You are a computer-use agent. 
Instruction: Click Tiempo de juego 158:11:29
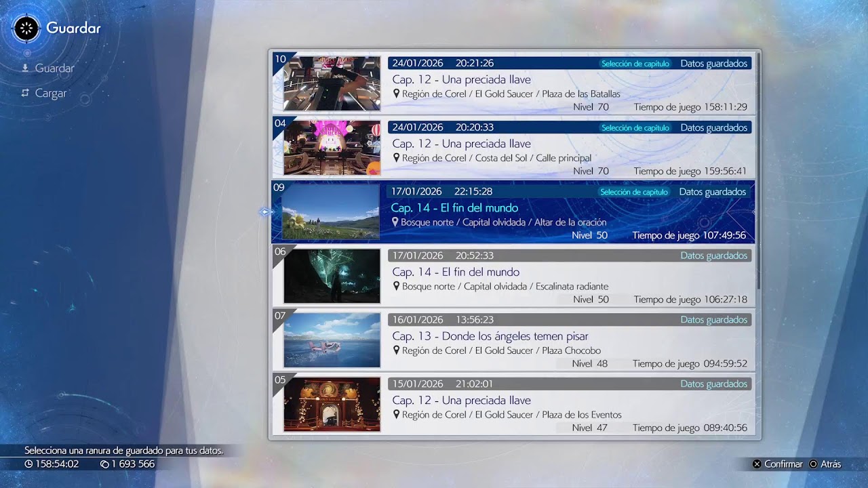coord(690,107)
